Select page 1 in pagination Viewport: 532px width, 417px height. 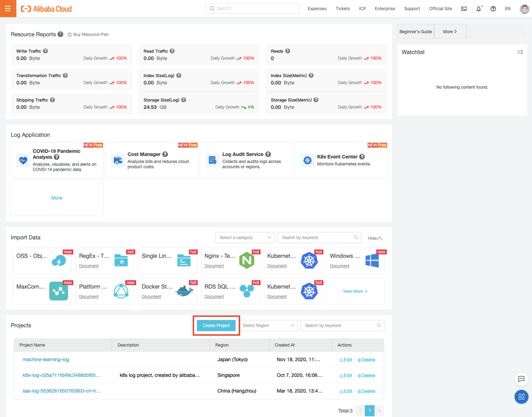pyautogui.click(x=370, y=411)
